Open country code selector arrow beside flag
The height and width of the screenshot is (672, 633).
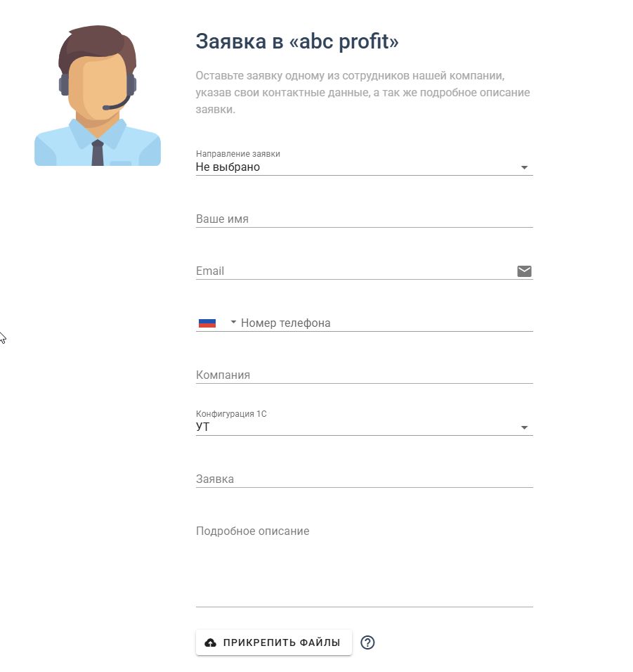pyautogui.click(x=233, y=323)
